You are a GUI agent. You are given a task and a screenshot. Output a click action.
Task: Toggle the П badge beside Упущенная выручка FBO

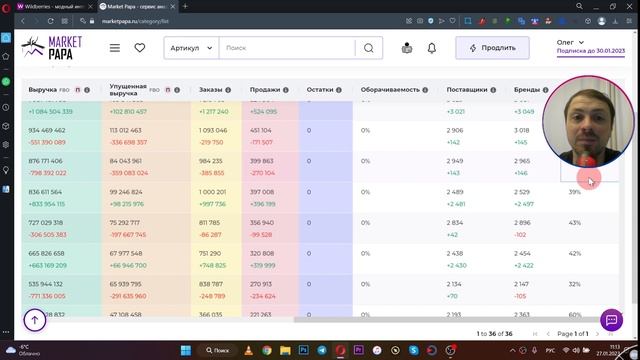167,90
